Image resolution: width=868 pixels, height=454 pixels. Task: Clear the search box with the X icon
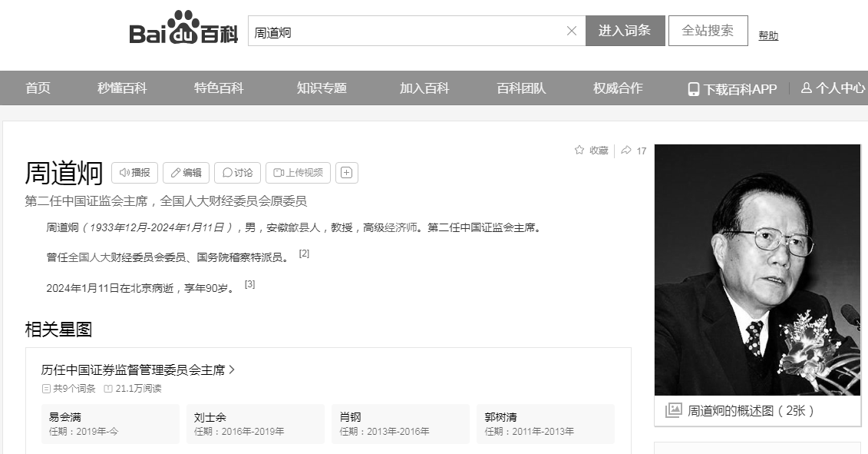click(x=571, y=31)
